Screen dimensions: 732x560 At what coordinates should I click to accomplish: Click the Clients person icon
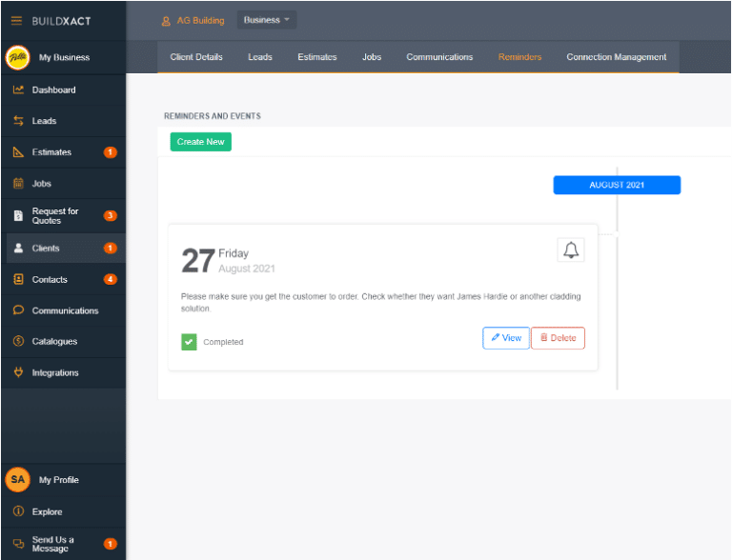coord(18,249)
